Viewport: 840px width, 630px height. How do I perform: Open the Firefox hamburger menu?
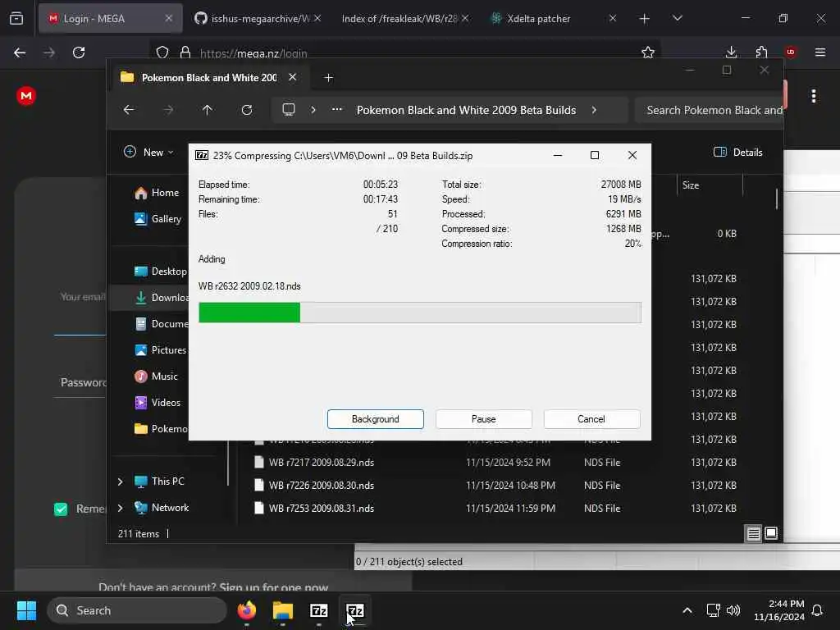(x=820, y=52)
